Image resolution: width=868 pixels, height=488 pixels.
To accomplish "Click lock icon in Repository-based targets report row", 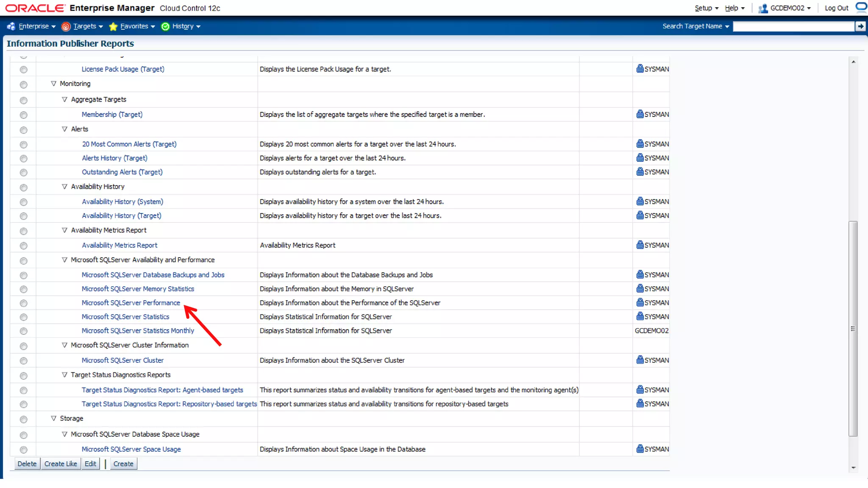I will [x=640, y=403].
